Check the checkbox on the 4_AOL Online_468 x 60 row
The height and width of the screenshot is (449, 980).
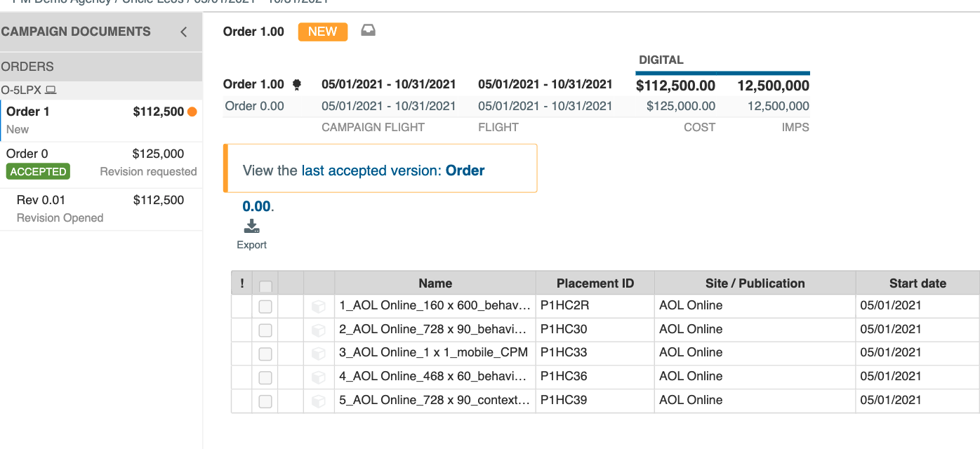coord(265,377)
